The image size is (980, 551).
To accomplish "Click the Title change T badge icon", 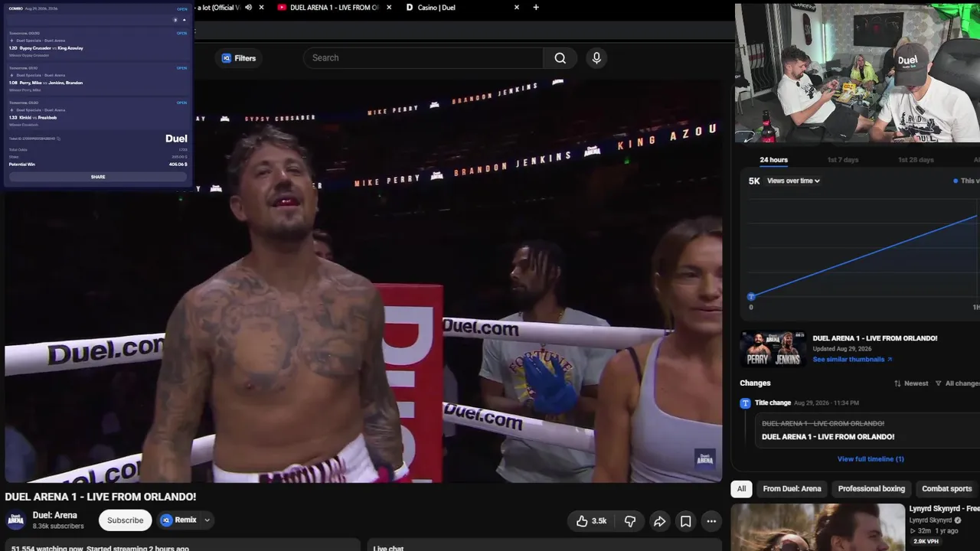I will (x=745, y=403).
